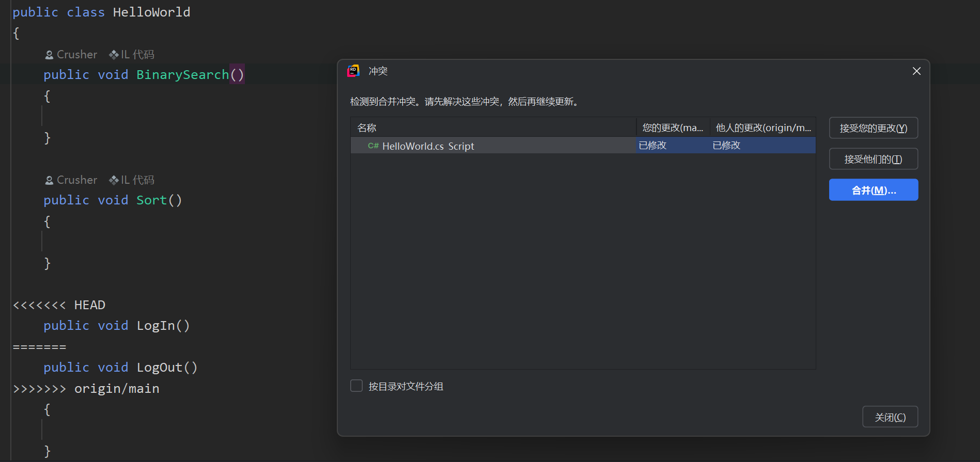Click the 您的更改 column header
This screenshot has width=980, height=462.
[x=672, y=128]
